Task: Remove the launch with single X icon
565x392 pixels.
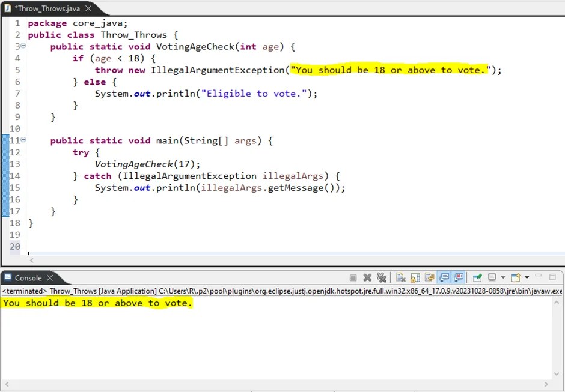Action: click(367, 277)
